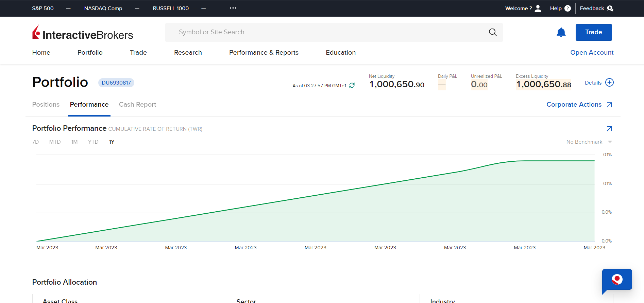The image size is (644, 303).
Task: Click the Excess Liquidity value 1,000,650.88
Action: pyautogui.click(x=544, y=84)
